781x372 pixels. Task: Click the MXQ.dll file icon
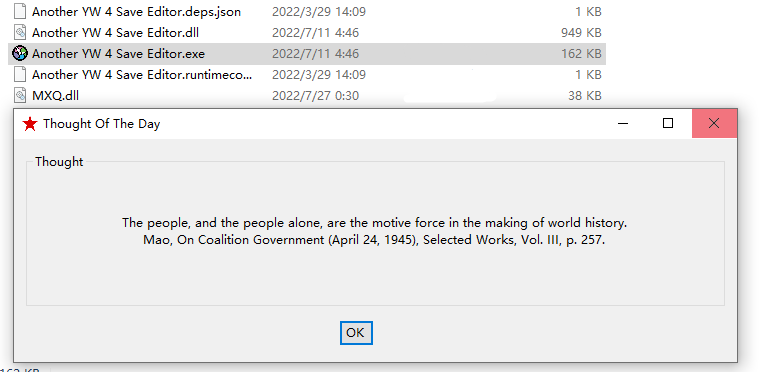pyautogui.click(x=20, y=95)
